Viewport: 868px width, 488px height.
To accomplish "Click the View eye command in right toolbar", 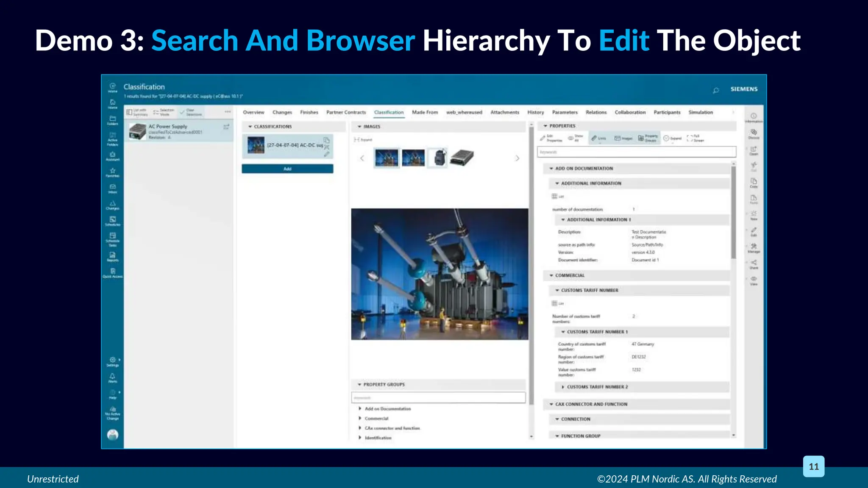I will (754, 281).
